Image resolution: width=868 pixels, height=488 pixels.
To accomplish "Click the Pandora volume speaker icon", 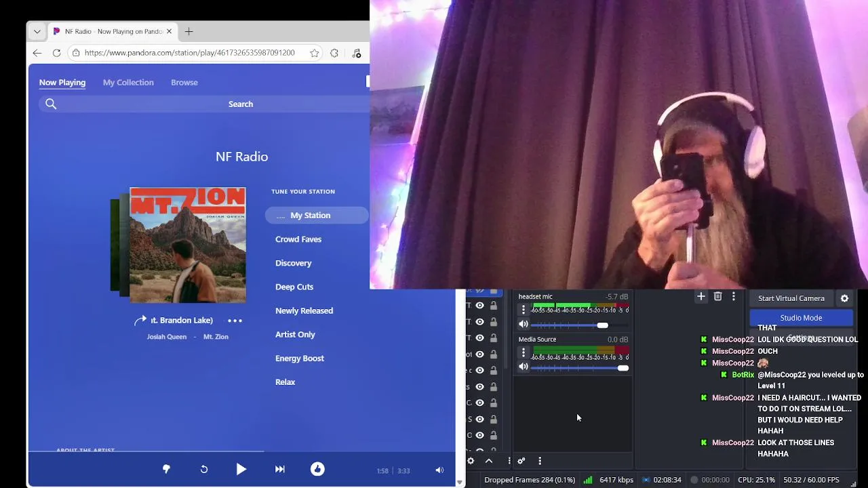I will point(439,470).
